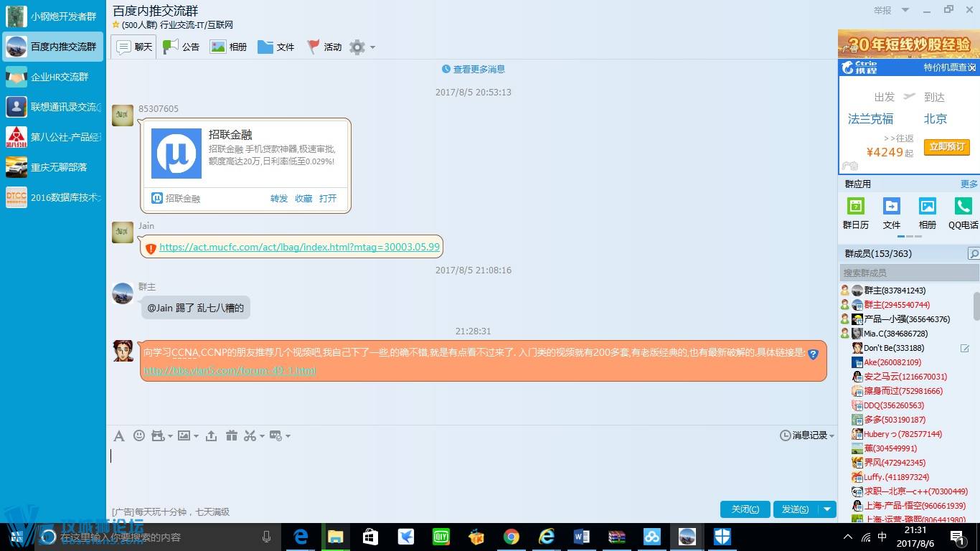The image size is (980, 551).
Task: Open 相册 group app icon in sidebar
Action: [927, 213]
